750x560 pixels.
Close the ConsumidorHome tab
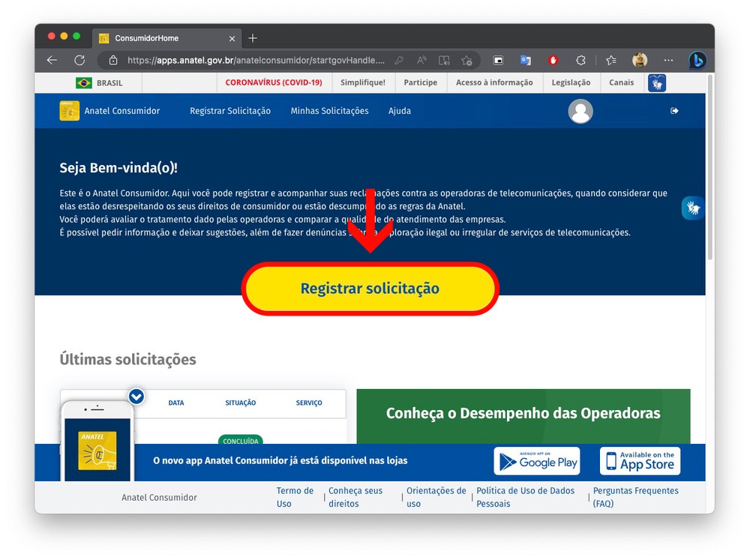click(x=232, y=39)
